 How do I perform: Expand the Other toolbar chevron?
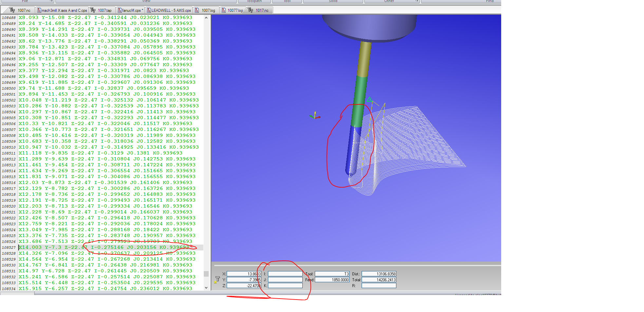(416, 1)
